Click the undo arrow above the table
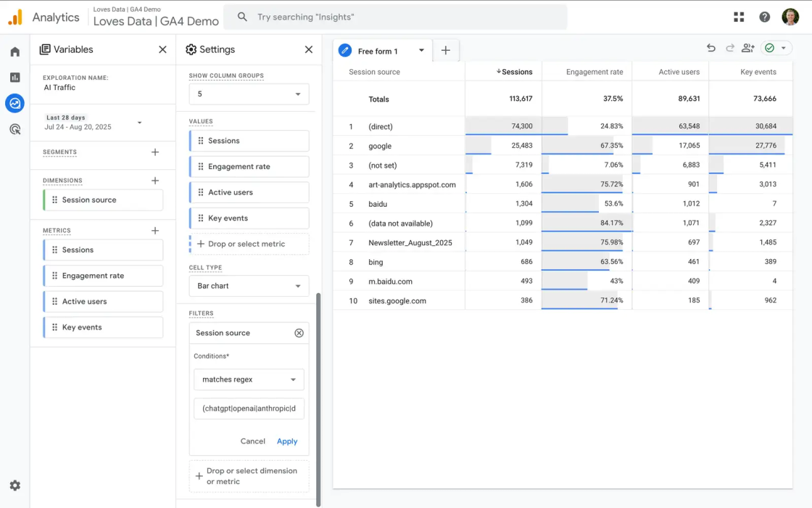Viewport: 812px width, 508px height. [x=711, y=47]
